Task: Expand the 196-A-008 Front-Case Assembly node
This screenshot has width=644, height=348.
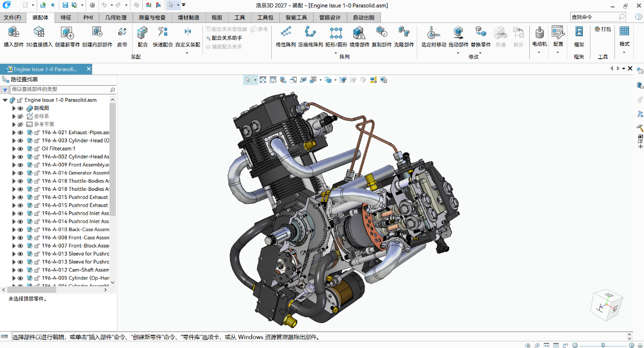Action: (x=14, y=238)
